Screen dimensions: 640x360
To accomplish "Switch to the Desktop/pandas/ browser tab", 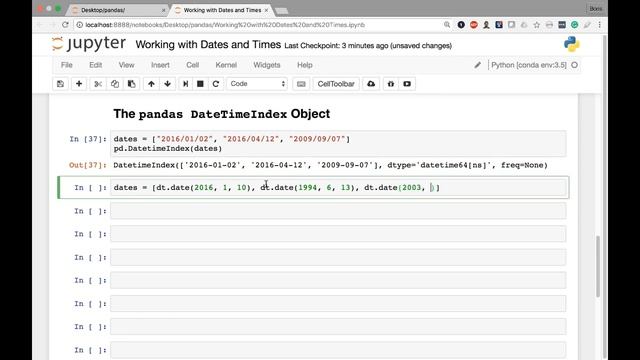I will (x=117, y=10).
